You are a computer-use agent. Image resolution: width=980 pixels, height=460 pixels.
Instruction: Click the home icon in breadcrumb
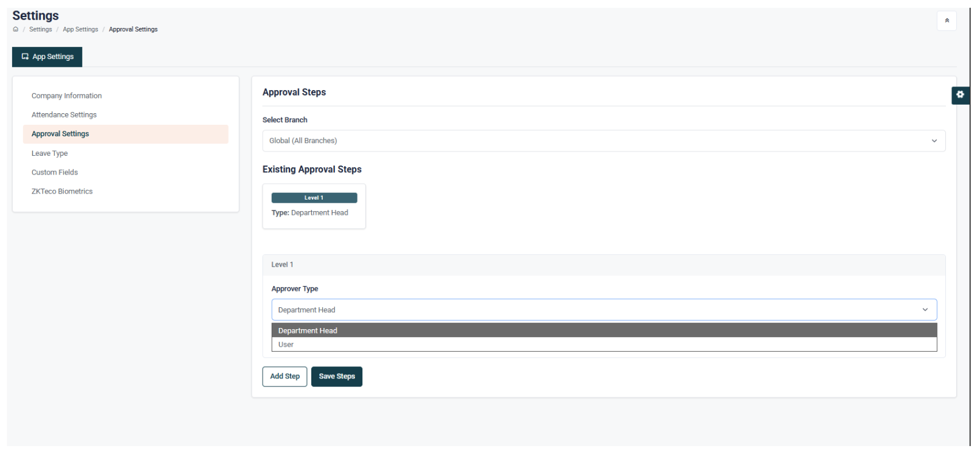16,29
